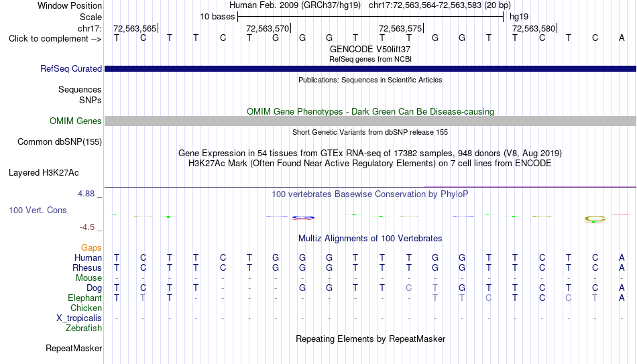Click the yellow C conservation logo glyph
The height and width of the screenshot is (364, 637).
[x=595, y=219]
